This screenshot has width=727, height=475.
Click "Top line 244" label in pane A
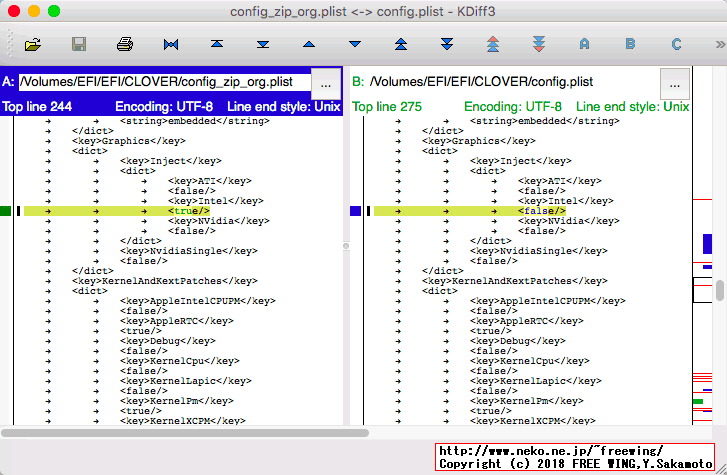(37, 107)
